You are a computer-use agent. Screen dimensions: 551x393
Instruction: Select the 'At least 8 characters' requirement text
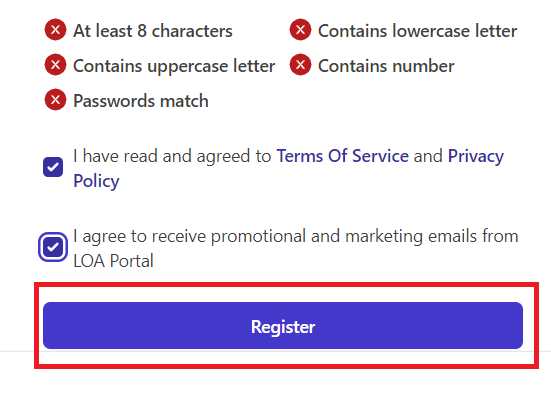pos(153,31)
